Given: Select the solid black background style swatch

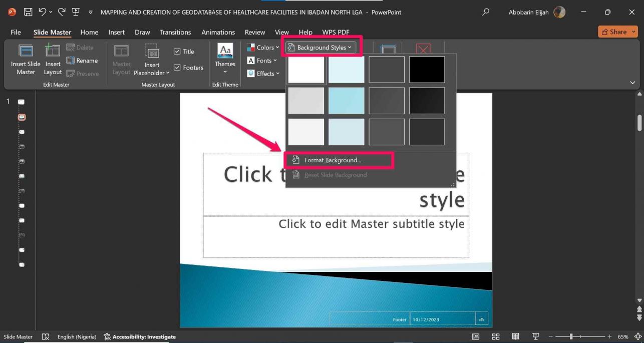Looking at the screenshot, I should point(427,70).
